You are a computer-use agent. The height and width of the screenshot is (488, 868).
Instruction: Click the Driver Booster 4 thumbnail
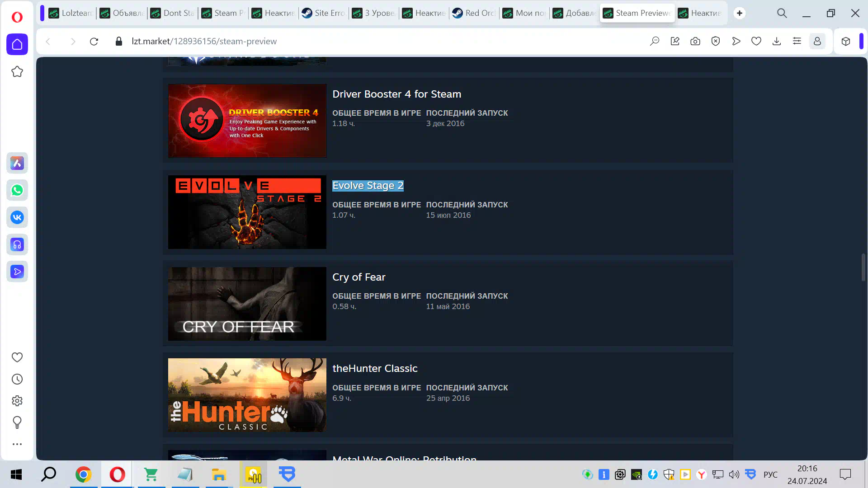click(x=247, y=121)
